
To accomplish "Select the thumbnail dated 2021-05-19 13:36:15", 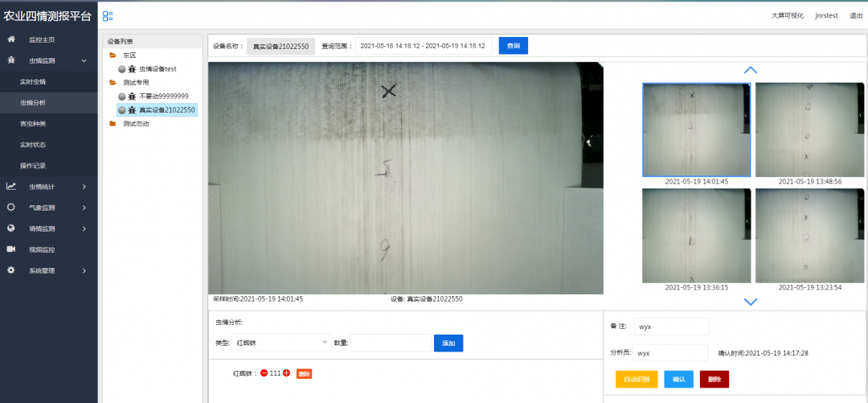I will pos(696,236).
